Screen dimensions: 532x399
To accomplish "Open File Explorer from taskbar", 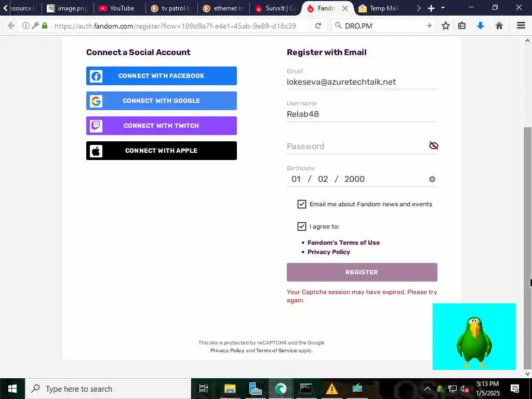I will [x=230, y=389].
